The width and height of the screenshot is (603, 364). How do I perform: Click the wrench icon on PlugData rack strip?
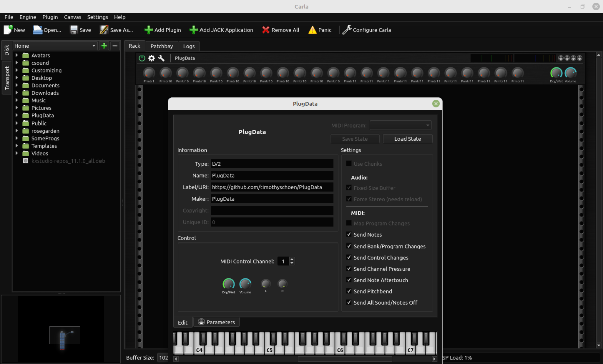(x=161, y=58)
